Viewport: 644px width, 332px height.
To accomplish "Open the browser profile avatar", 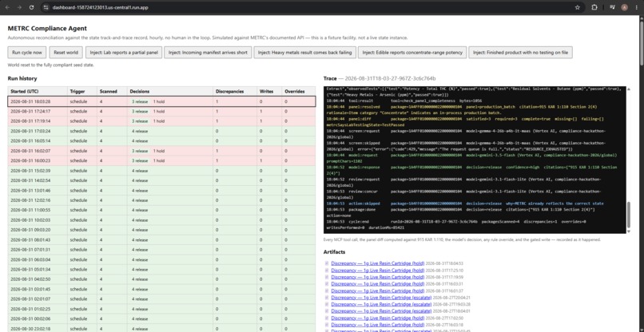I will pyautogui.click(x=624, y=7).
